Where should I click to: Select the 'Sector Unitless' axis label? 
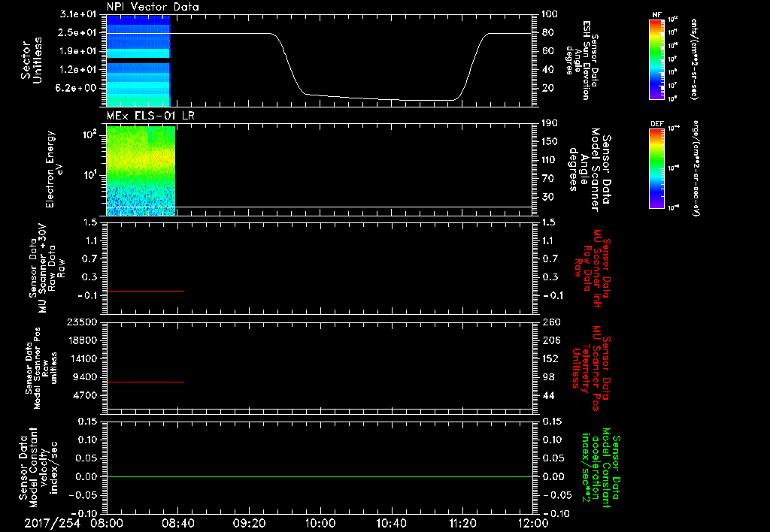pos(32,60)
